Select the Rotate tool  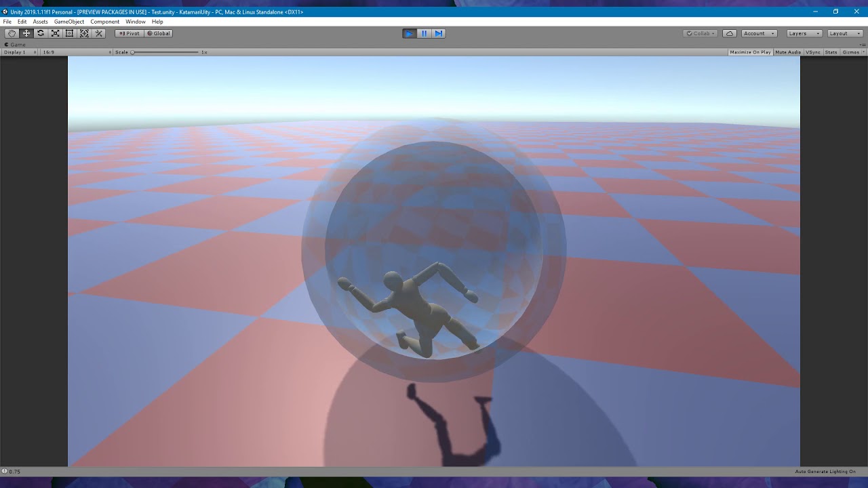(41, 33)
